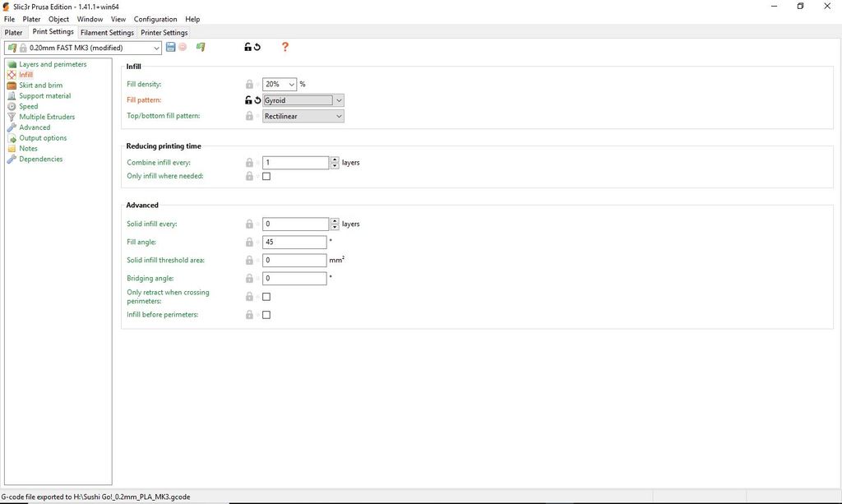This screenshot has width=842, height=504.
Task: Click the green compatibility flag icon in toolbar
Action: tap(201, 47)
